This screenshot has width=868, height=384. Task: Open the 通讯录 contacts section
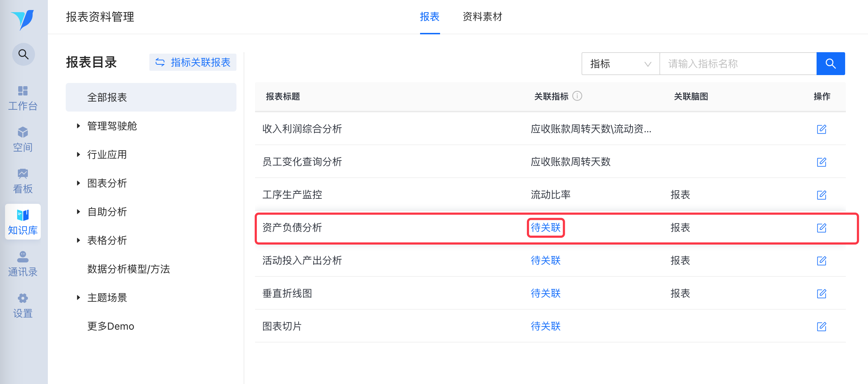(23, 264)
